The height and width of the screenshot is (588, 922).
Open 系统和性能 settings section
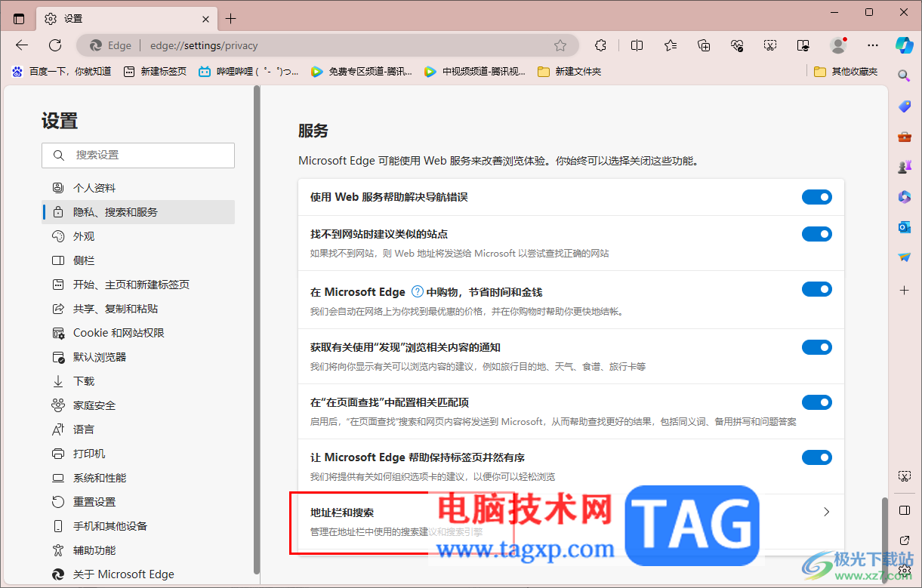pos(138,478)
